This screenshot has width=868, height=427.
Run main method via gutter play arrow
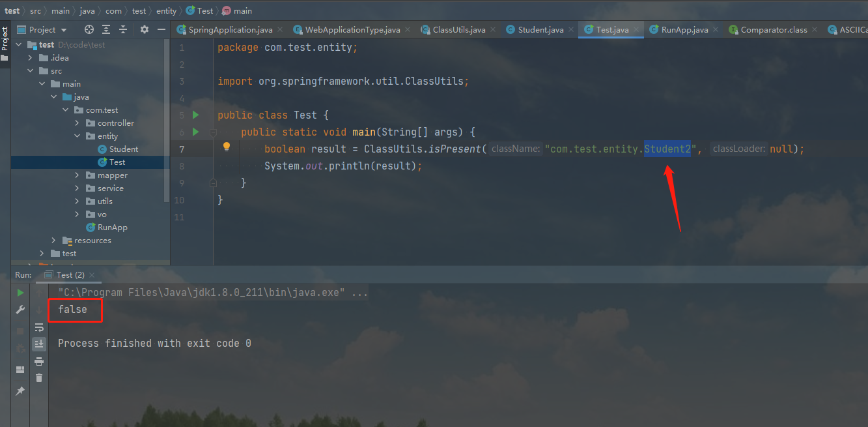[x=195, y=132]
